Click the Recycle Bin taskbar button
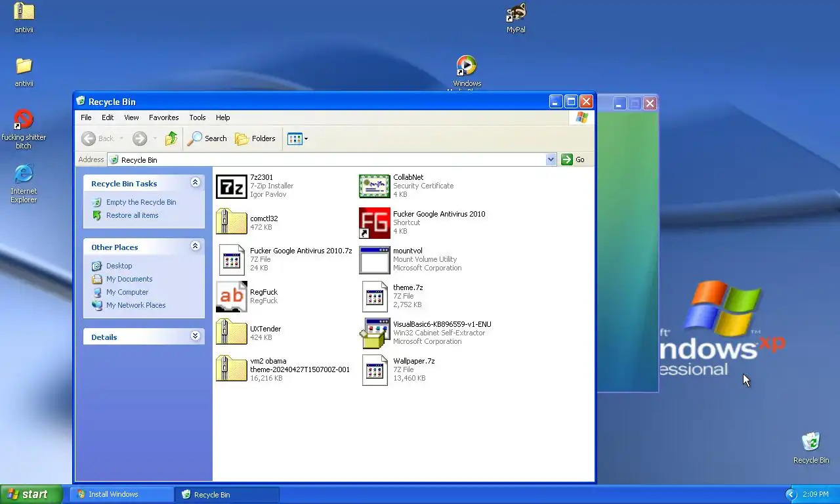 [227, 494]
